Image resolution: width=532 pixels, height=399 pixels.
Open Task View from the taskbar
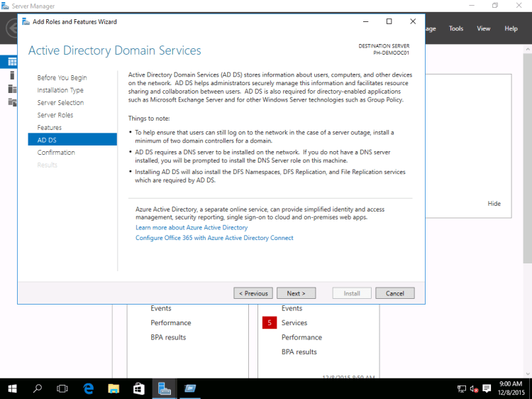tap(62, 388)
